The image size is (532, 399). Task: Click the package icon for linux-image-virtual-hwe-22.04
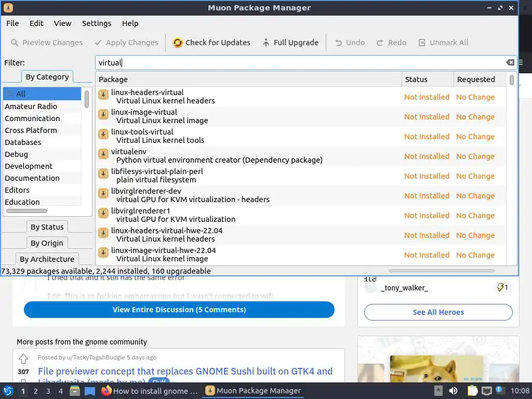103,252
